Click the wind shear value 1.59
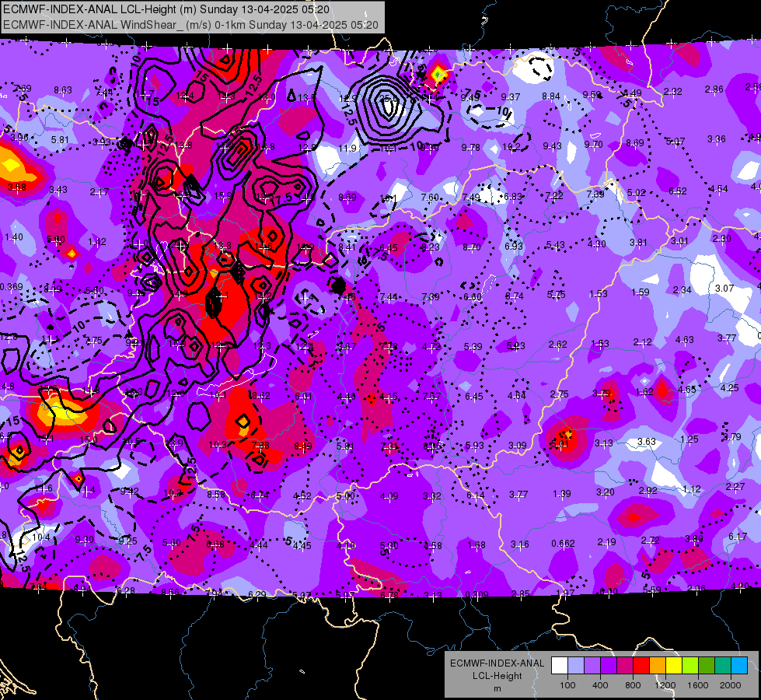Image resolution: width=761 pixels, height=700 pixels. click(641, 292)
